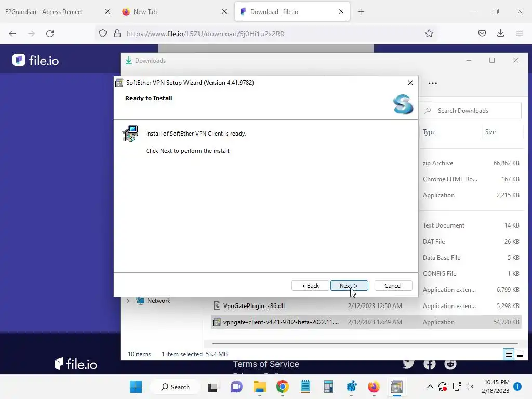
Task: Cancel the SoftEther VPN setup
Action: (x=393, y=286)
